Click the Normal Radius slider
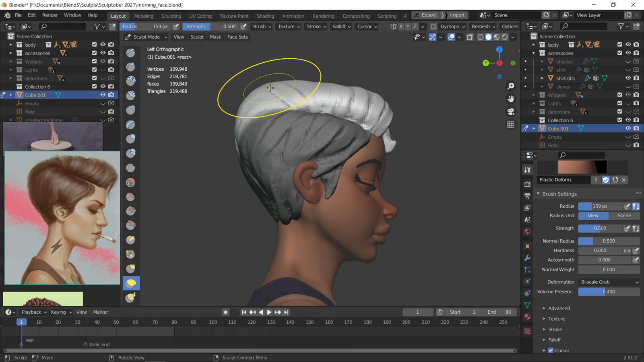This screenshot has height=362, width=644. point(609,241)
